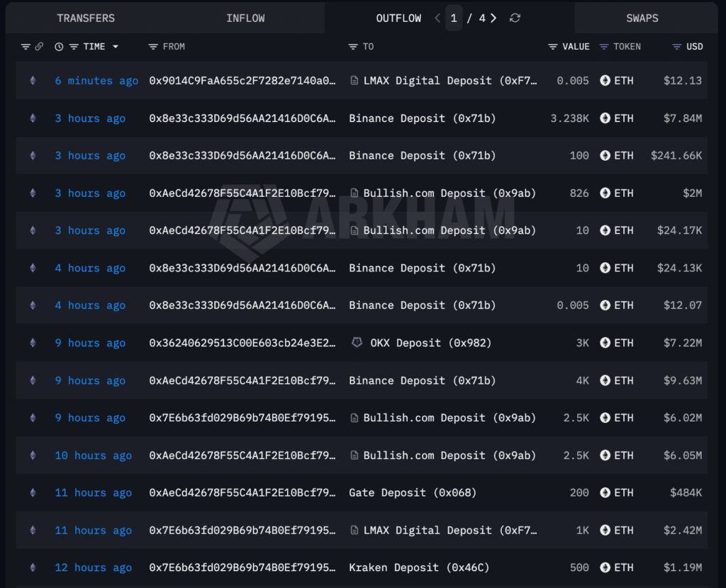Screen dimensions: 726x588
Task: Open Bullish.com Deposit in 826 ETH row
Action: [449, 193]
